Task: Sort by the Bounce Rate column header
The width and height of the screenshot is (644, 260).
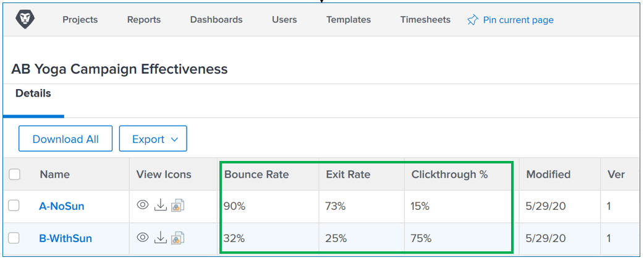Action: coord(256,175)
